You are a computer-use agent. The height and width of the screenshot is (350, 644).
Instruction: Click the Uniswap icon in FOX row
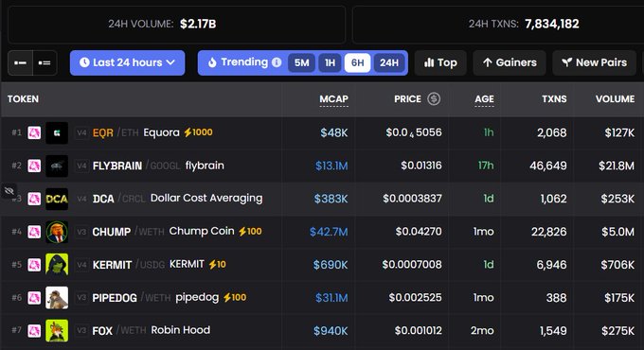[x=34, y=331]
